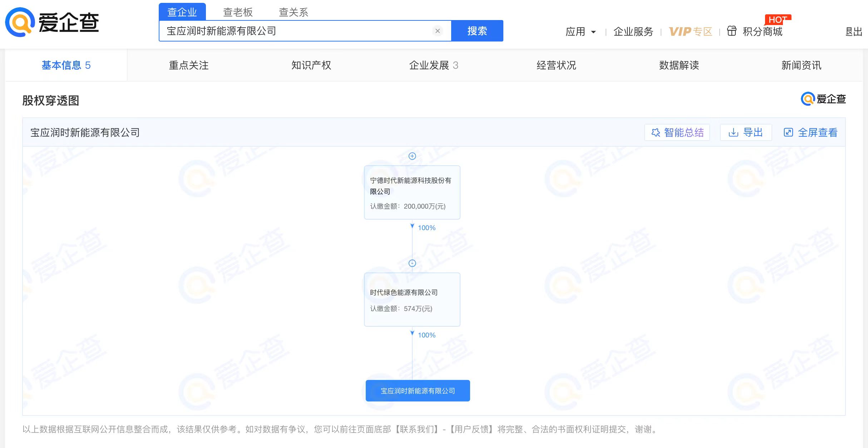Image resolution: width=868 pixels, height=448 pixels.
Task: Click the 搜索 search button
Action: (477, 31)
